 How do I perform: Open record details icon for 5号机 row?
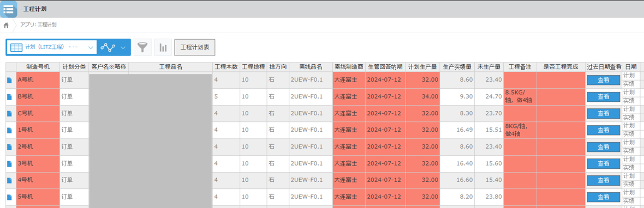[x=9, y=197]
